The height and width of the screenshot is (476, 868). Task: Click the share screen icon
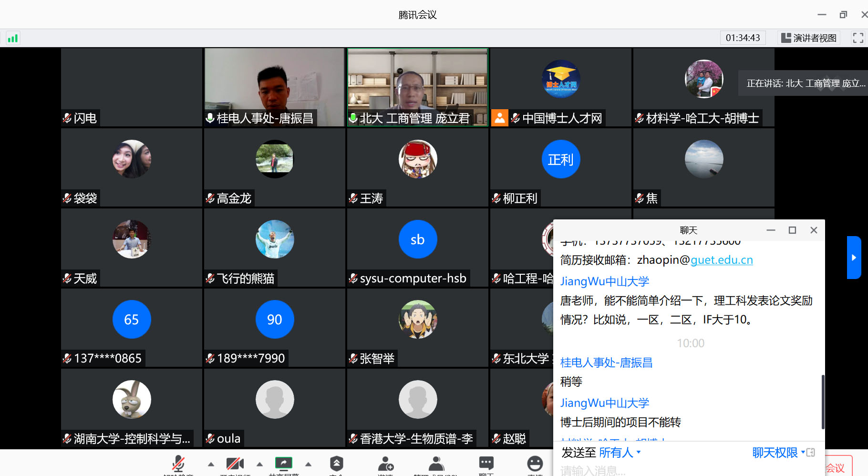[283, 463]
